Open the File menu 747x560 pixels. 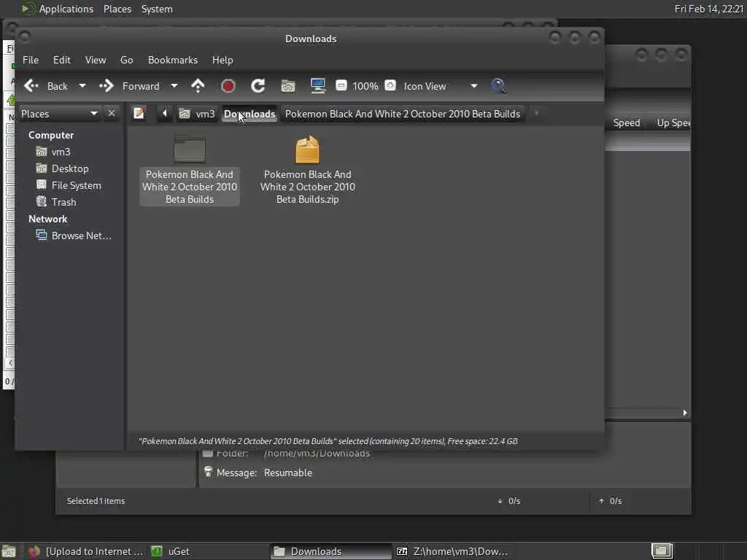pos(31,60)
